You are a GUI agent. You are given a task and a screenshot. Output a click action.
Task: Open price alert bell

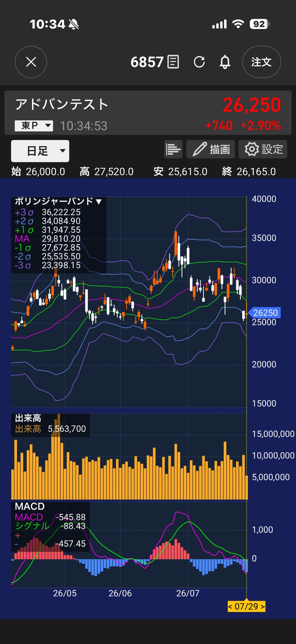point(225,62)
